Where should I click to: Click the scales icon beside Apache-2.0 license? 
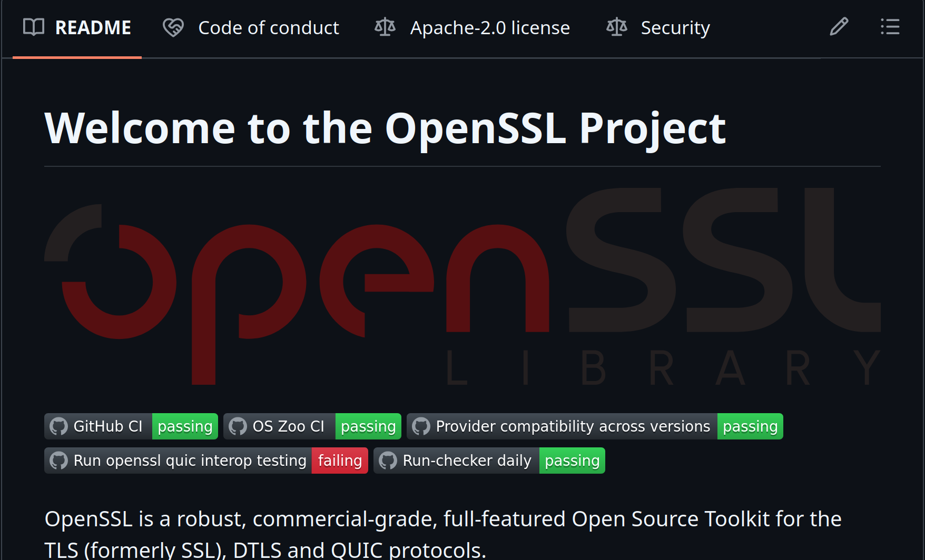385,27
